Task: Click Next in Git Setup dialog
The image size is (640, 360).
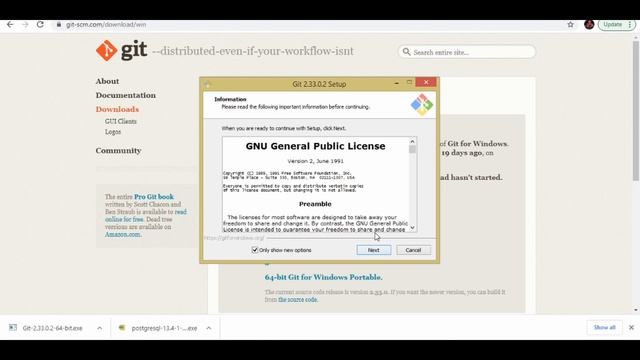Action: click(373, 250)
